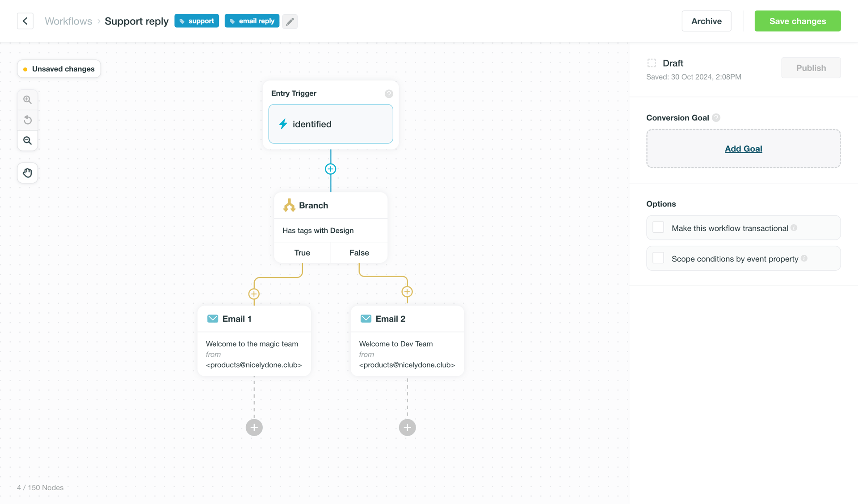Click the pencil icon to edit workflow tags
The height and width of the screenshot is (504, 858).
tap(290, 21)
